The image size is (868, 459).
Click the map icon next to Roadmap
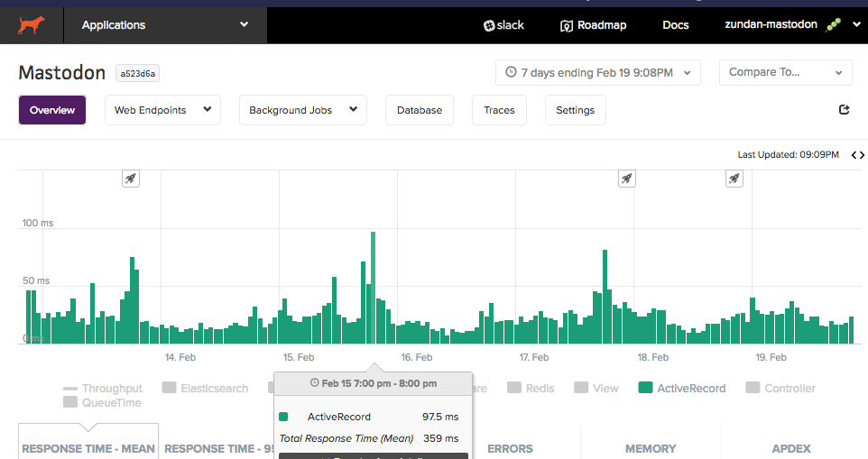click(567, 25)
